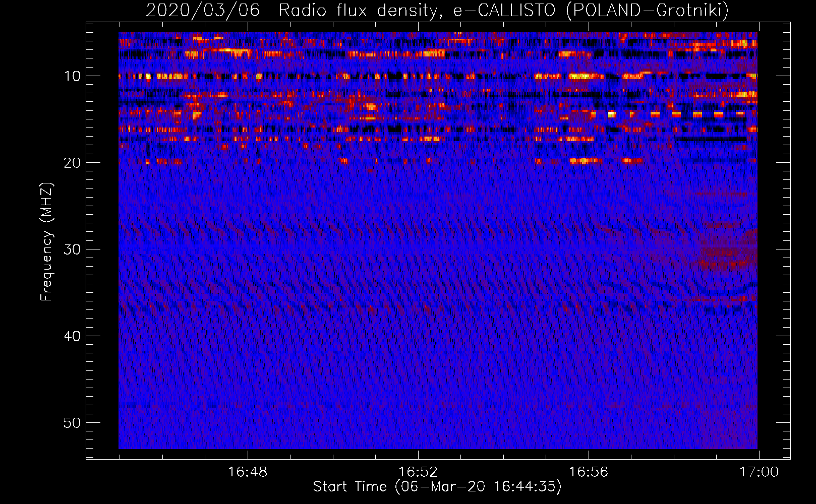Click the frequency tick label 10
The width and height of the screenshot is (816, 504).
coord(73,76)
